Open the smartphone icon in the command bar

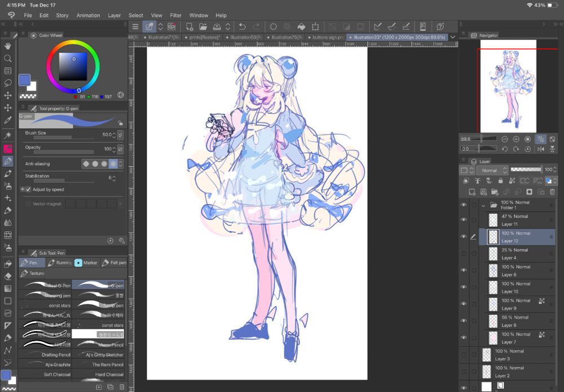tap(422, 27)
